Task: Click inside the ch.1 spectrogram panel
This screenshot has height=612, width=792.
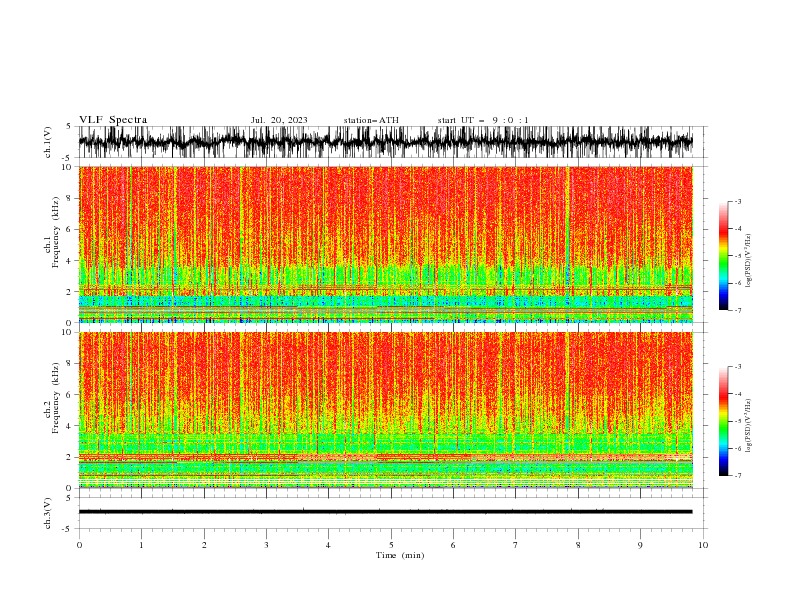Action: 385,244
